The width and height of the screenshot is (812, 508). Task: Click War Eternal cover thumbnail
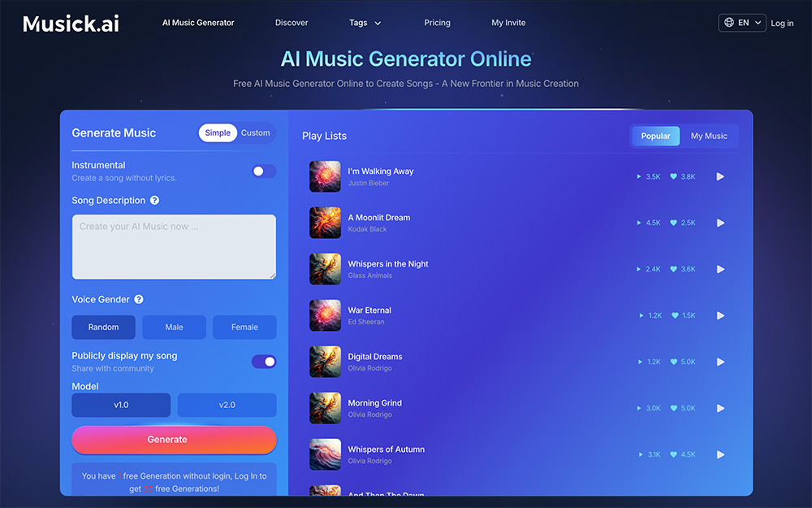326,315
